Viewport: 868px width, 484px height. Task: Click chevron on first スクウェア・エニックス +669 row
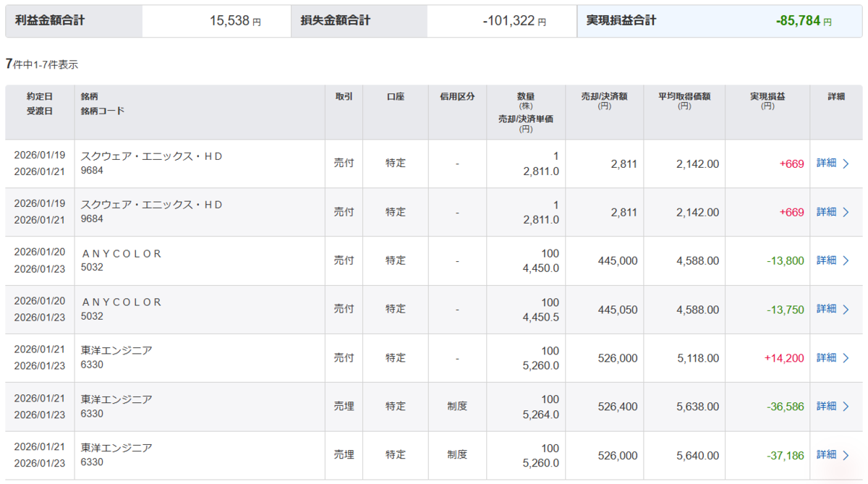point(846,164)
